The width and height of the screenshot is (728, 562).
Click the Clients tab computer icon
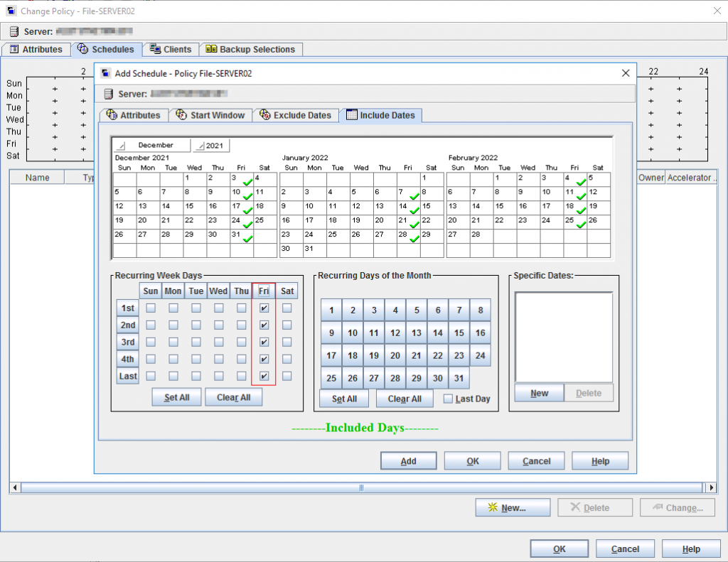pos(155,49)
